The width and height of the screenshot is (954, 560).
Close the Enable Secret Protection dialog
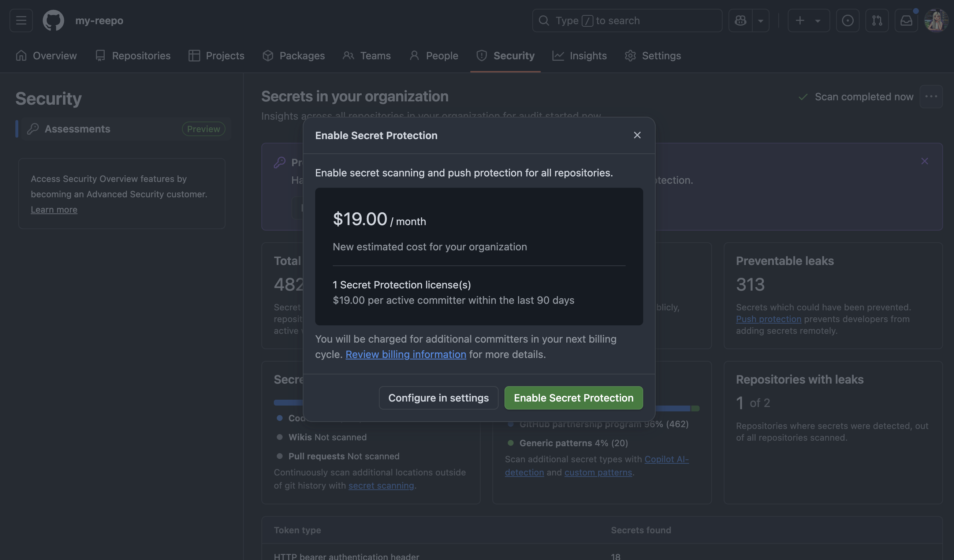coord(637,135)
